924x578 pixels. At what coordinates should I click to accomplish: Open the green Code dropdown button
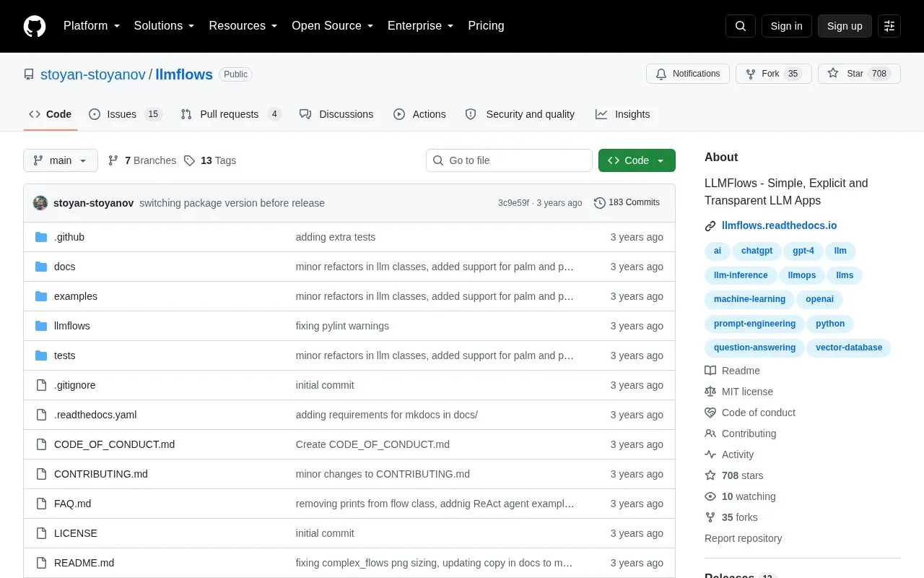[x=637, y=160]
